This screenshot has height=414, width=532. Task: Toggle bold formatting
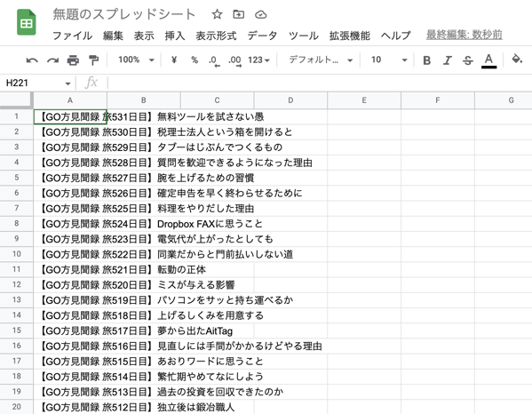[x=427, y=60]
